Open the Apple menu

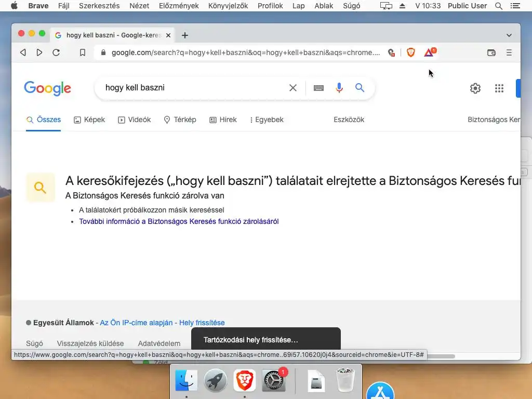(x=14, y=6)
